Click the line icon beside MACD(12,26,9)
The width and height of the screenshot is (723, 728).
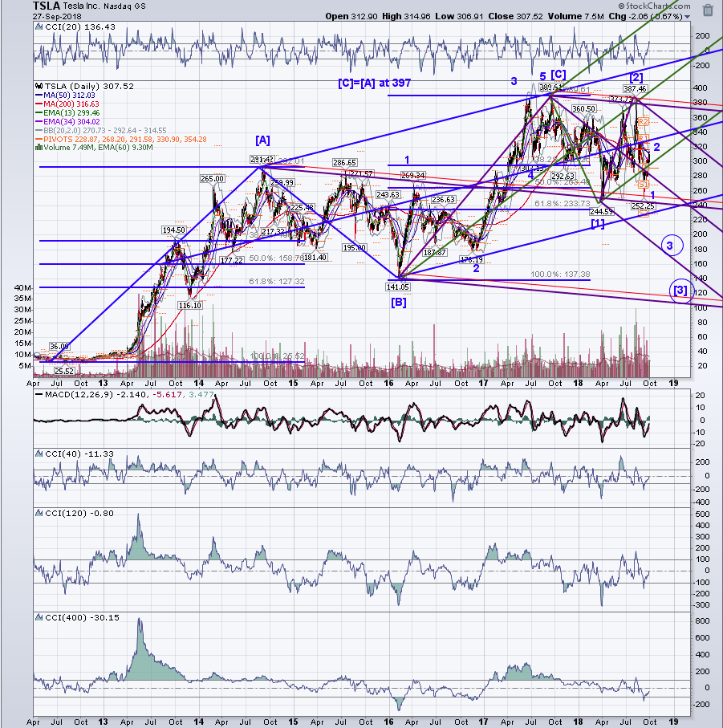click(39, 395)
